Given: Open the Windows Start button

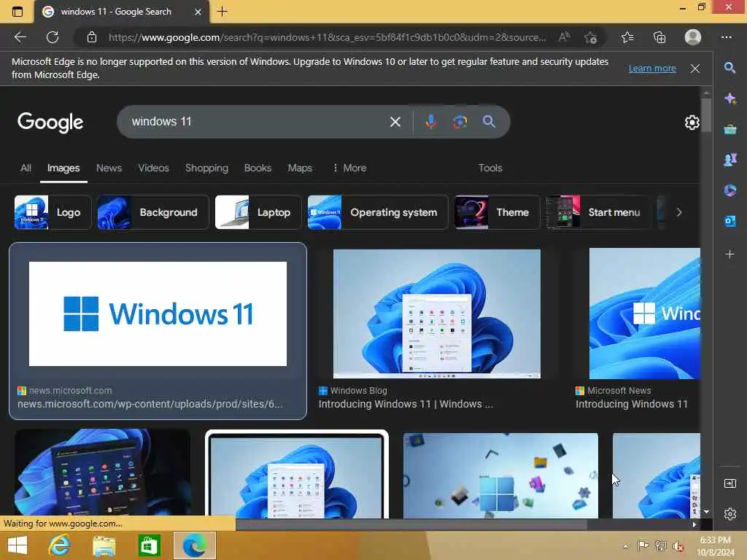Looking at the screenshot, I should click(x=18, y=545).
